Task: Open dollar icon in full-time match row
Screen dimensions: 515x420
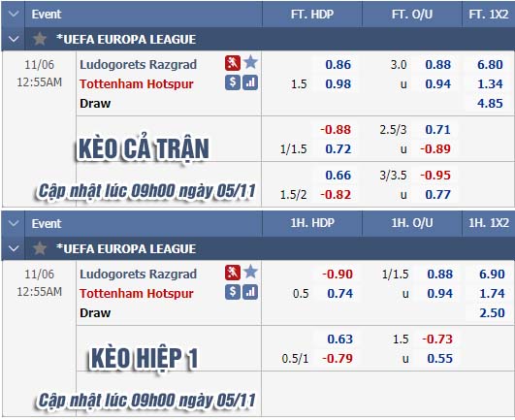Action: [233, 82]
